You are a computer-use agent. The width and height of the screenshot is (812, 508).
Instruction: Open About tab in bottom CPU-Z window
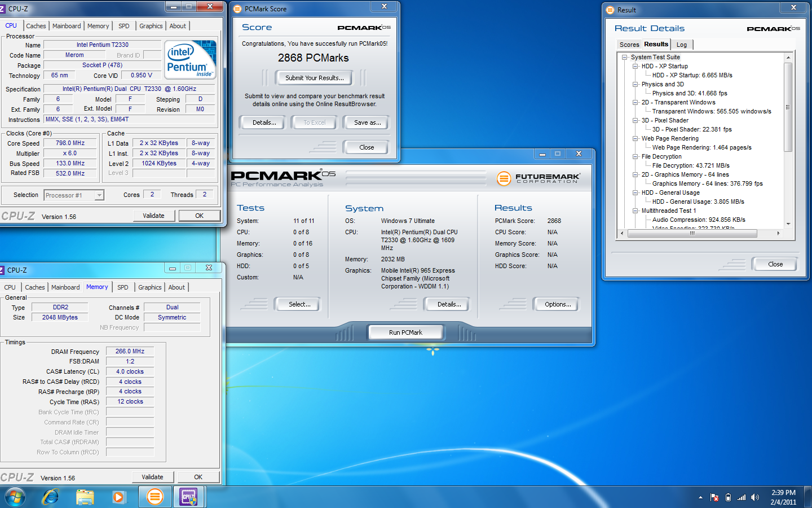point(176,287)
